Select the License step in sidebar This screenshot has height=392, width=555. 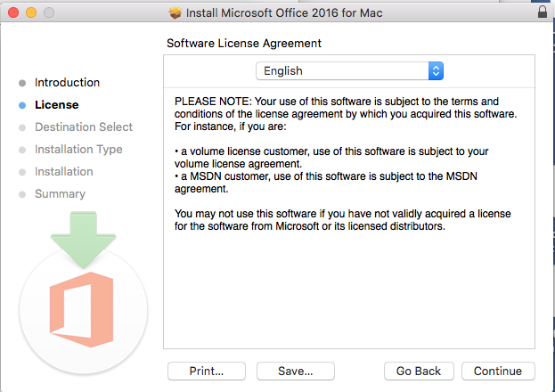click(57, 105)
